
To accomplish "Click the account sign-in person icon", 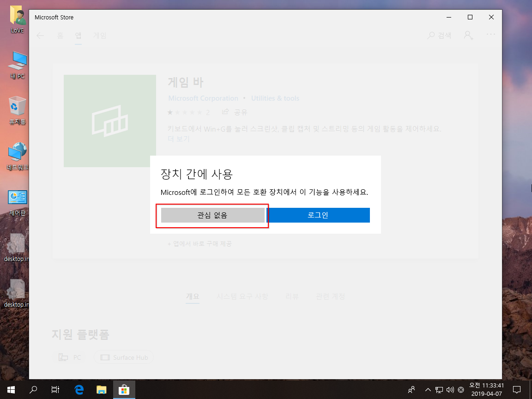I will tap(469, 35).
